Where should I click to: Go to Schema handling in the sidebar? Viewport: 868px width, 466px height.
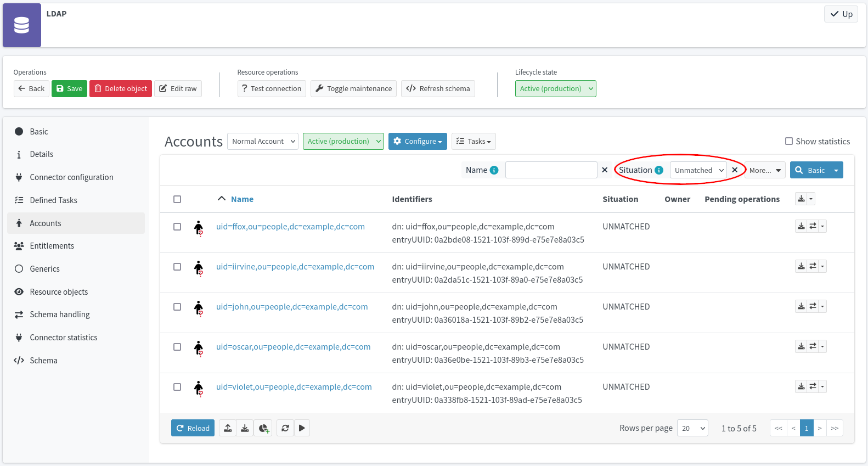pos(60,315)
